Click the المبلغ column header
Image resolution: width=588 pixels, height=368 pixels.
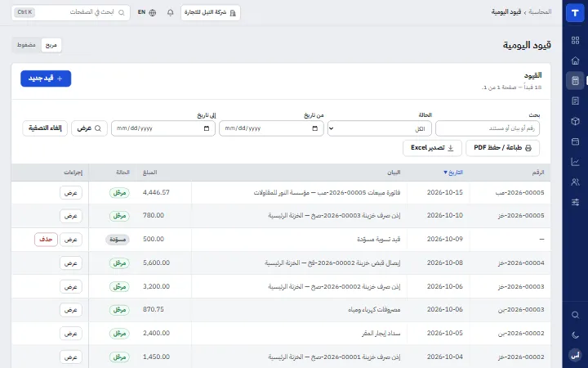point(149,173)
